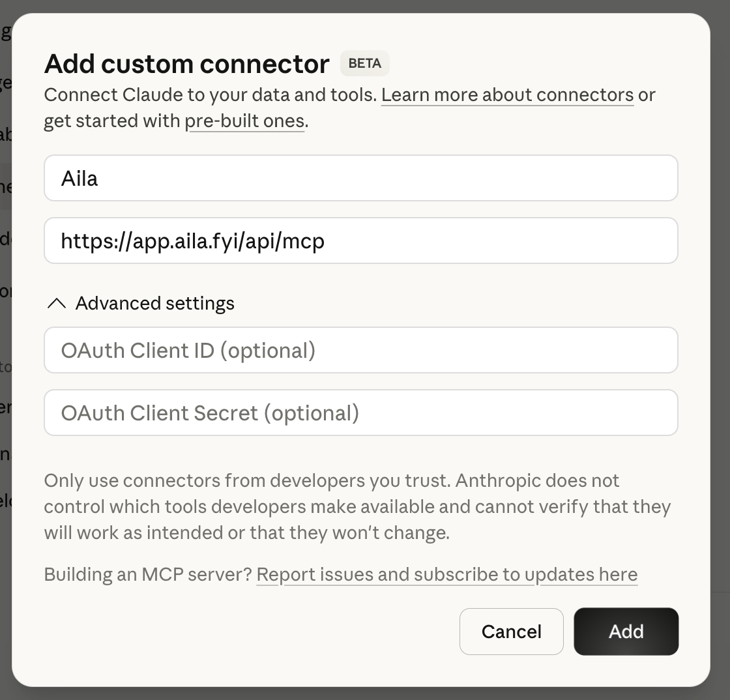Cancel adding the custom connector
The width and height of the screenshot is (730, 700).
[x=511, y=631]
